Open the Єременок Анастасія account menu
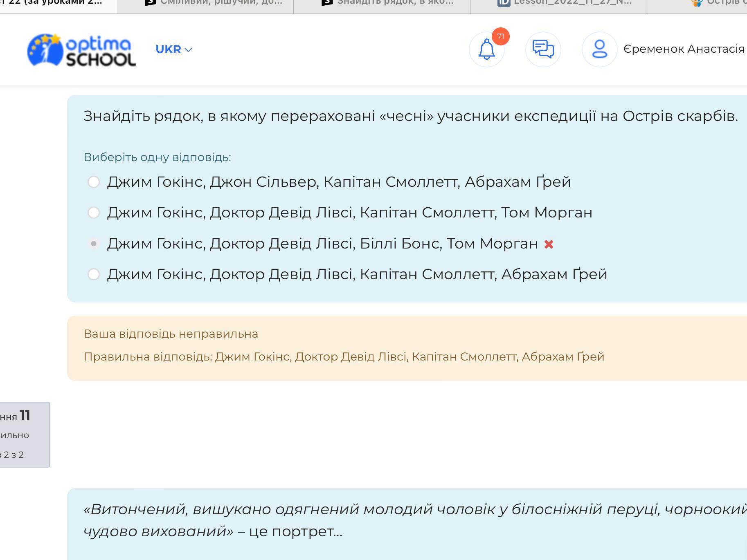This screenshot has height=560, width=747. [x=683, y=49]
